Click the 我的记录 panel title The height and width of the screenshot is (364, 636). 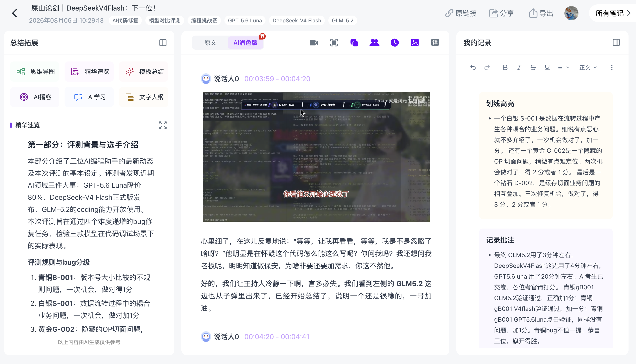tap(477, 43)
